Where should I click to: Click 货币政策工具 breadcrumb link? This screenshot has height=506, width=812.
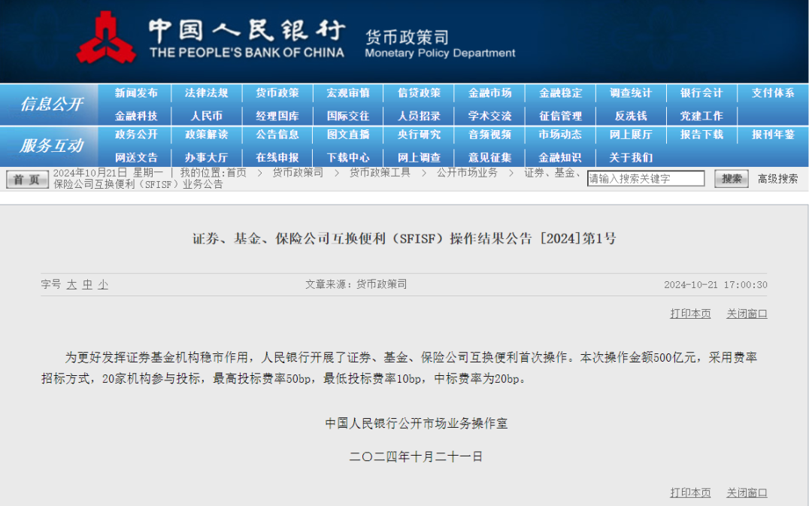pyautogui.click(x=380, y=173)
